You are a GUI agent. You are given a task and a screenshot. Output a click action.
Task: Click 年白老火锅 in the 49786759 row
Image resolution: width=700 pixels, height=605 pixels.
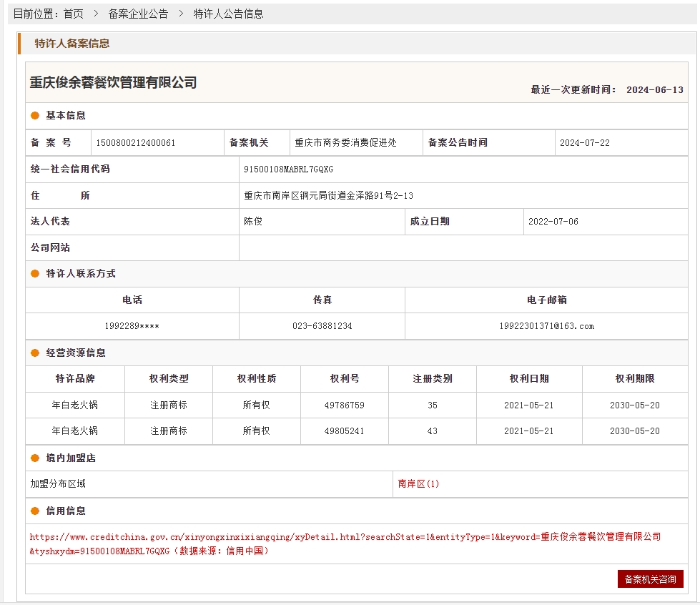(x=74, y=405)
